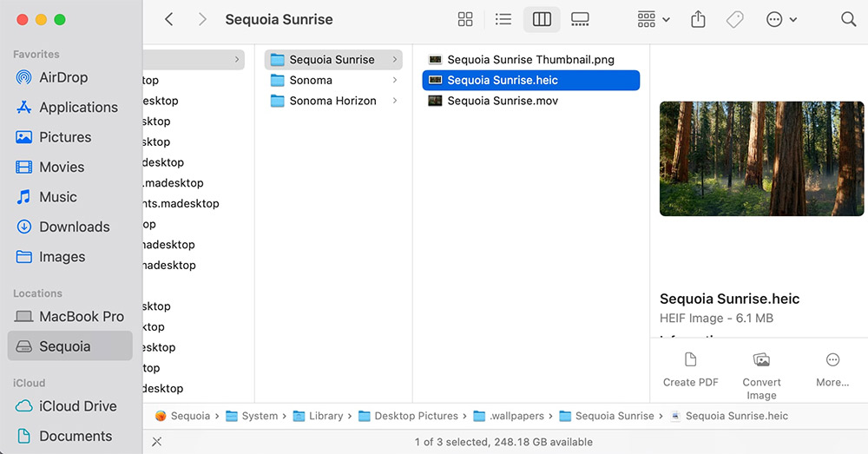Click Create PDF quick action
The width and height of the screenshot is (868, 454).
(x=690, y=370)
